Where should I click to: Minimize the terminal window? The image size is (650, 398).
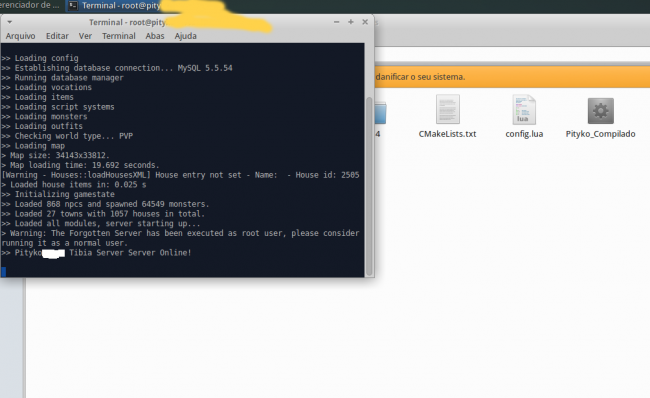click(x=337, y=22)
